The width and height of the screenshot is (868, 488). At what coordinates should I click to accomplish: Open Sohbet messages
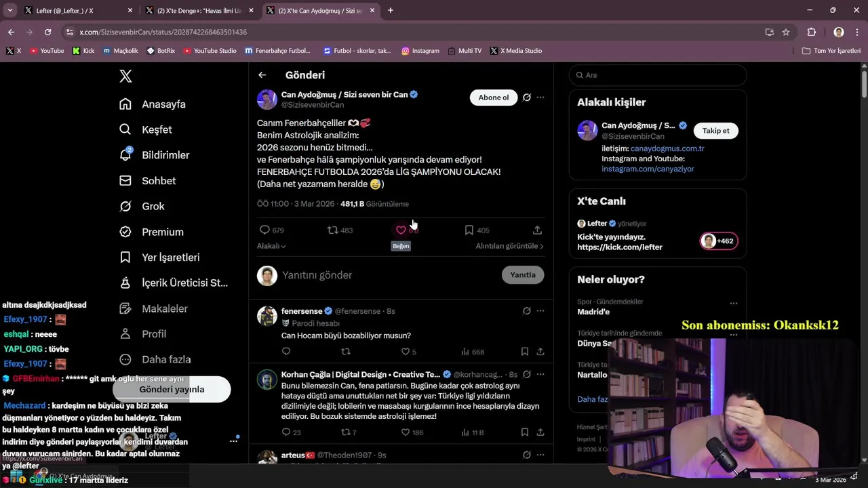[x=148, y=181]
